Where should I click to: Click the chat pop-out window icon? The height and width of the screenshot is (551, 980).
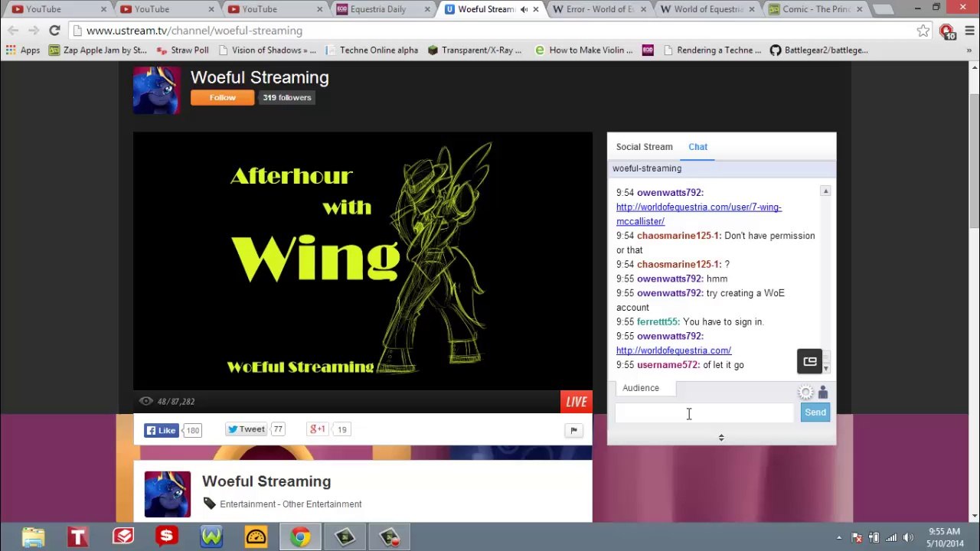point(810,361)
